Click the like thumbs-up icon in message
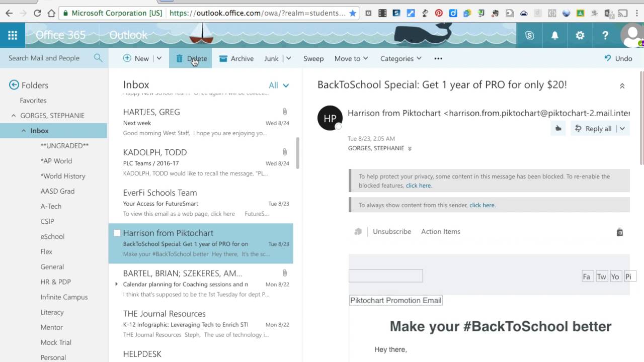The image size is (644, 362). 558,128
